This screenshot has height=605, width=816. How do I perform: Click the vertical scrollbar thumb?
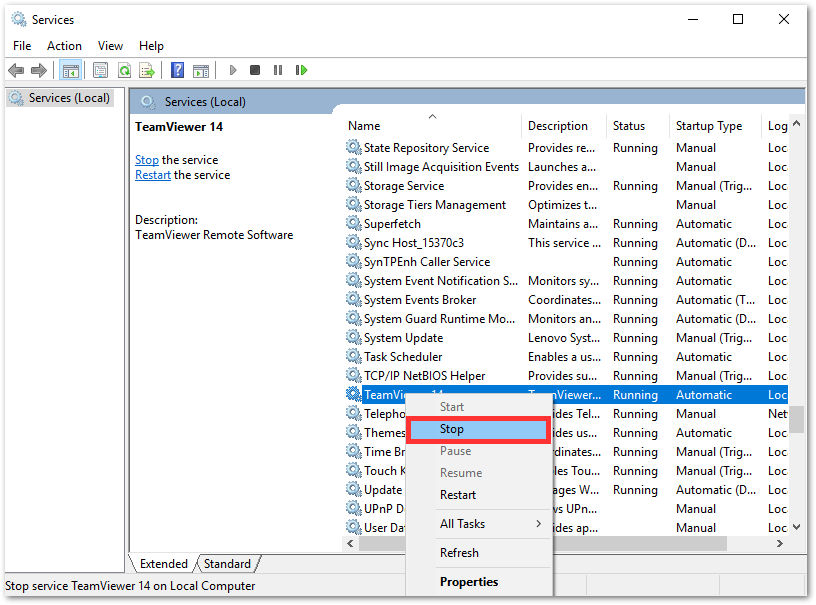796,419
